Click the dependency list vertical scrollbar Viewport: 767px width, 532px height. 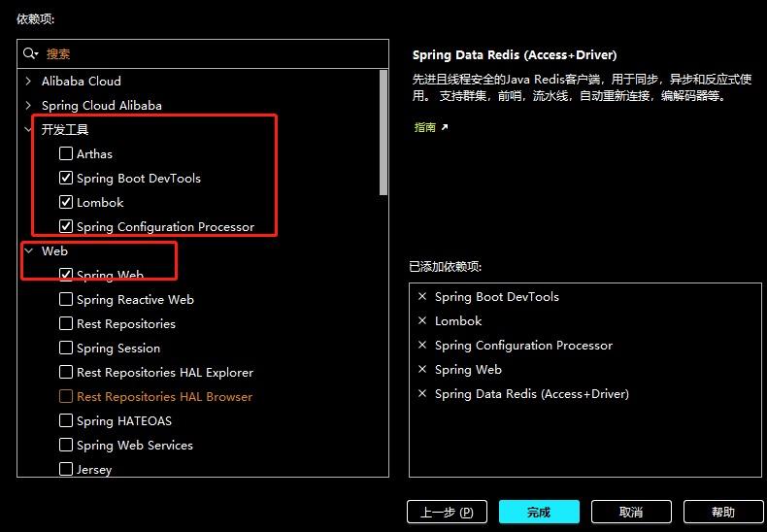pyautogui.click(x=383, y=133)
